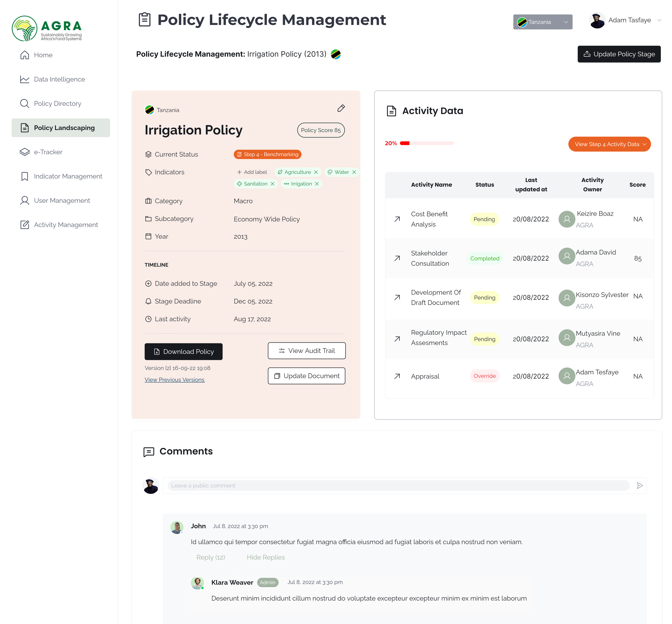
Task: Go to e-Tracker in sidebar
Action: click(48, 152)
